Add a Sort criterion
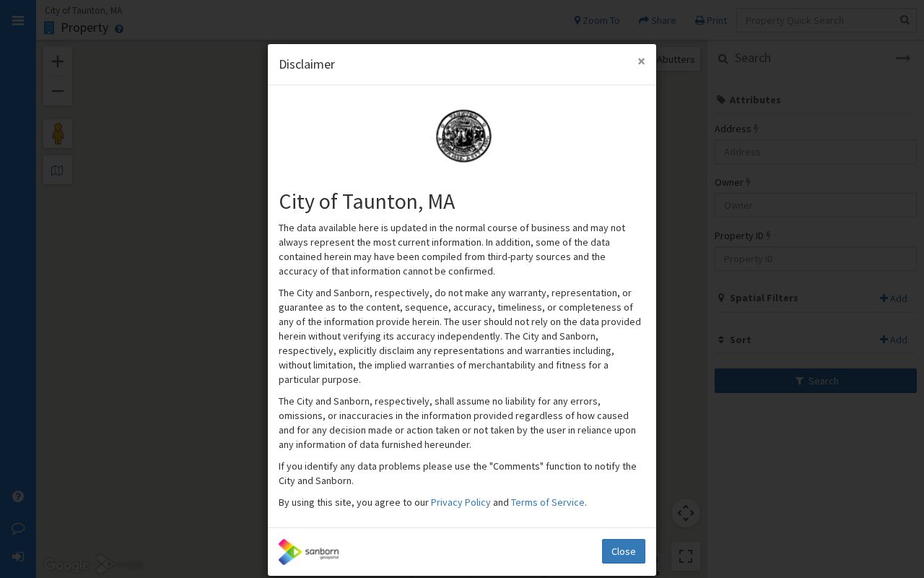The image size is (924, 578). tap(894, 340)
